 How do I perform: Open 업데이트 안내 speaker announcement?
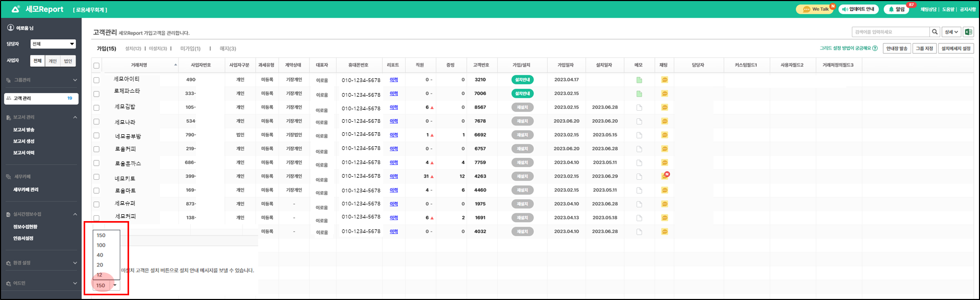858,9
